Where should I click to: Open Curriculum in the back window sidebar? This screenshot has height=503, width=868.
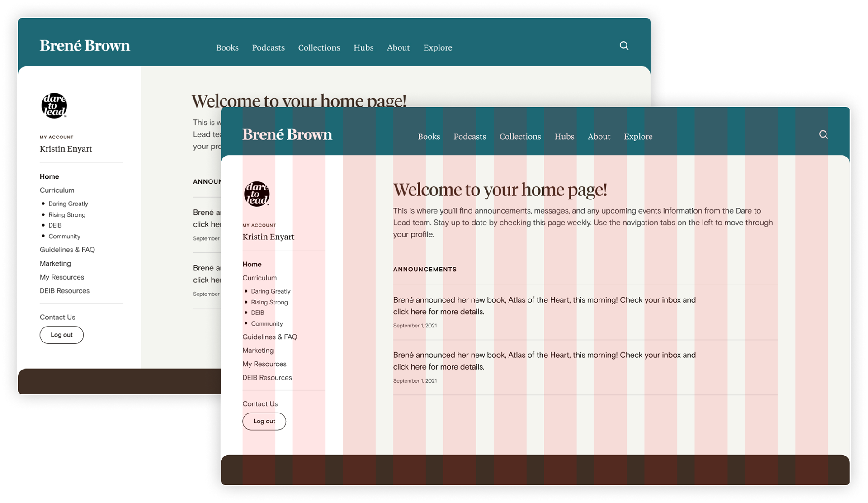click(57, 190)
